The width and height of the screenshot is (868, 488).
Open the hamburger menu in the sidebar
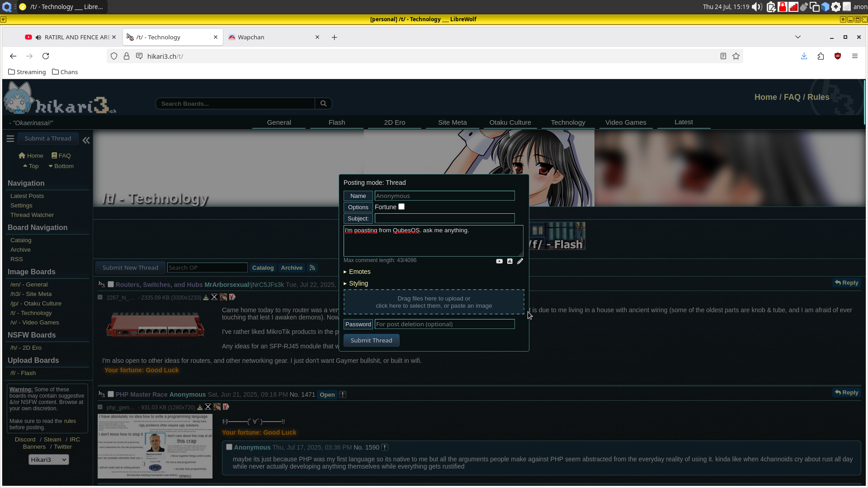click(x=10, y=139)
